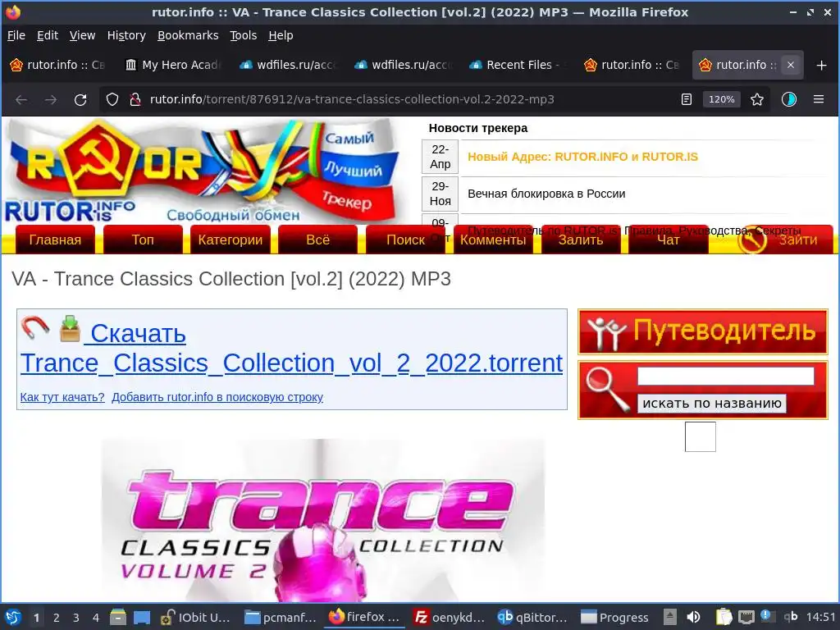Open the Edit menu
The image size is (840, 630).
coord(47,35)
